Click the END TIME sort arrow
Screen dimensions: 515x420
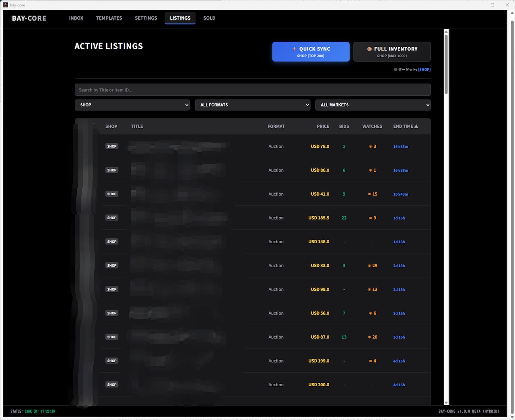pyautogui.click(x=416, y=126)
